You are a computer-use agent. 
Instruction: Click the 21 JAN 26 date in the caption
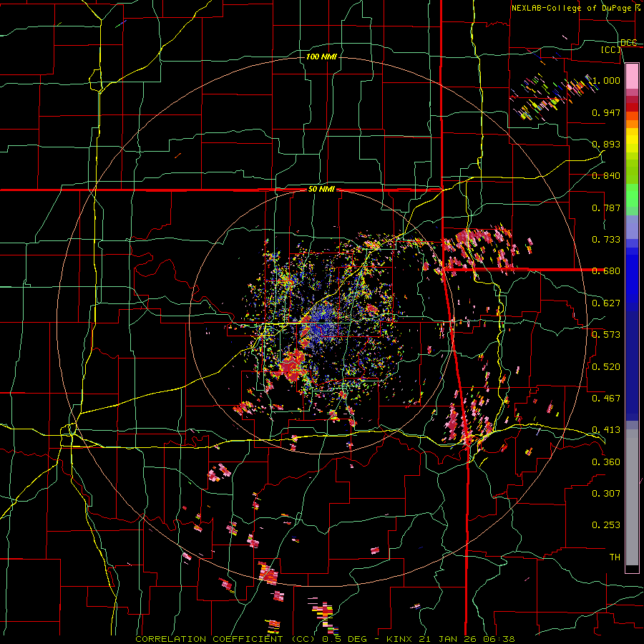(447, 639)
